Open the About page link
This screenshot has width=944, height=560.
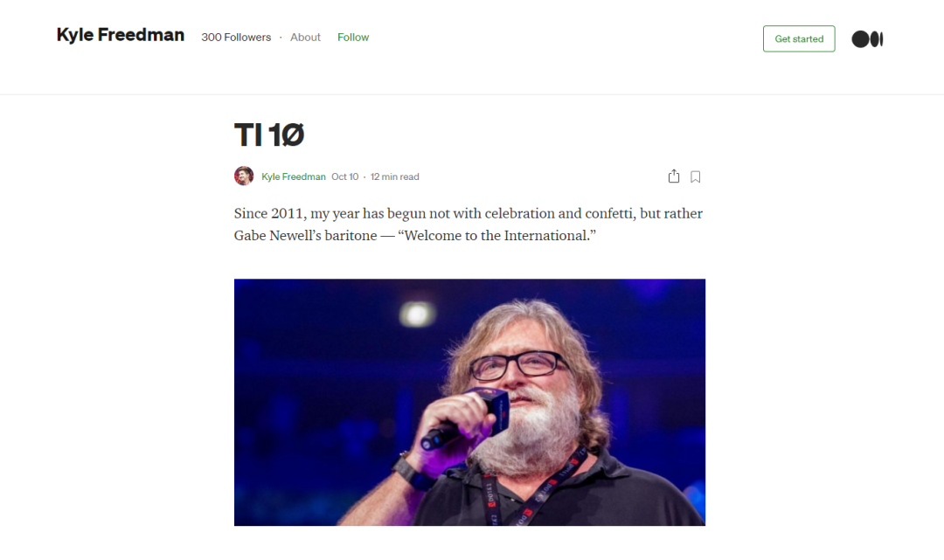305,38
